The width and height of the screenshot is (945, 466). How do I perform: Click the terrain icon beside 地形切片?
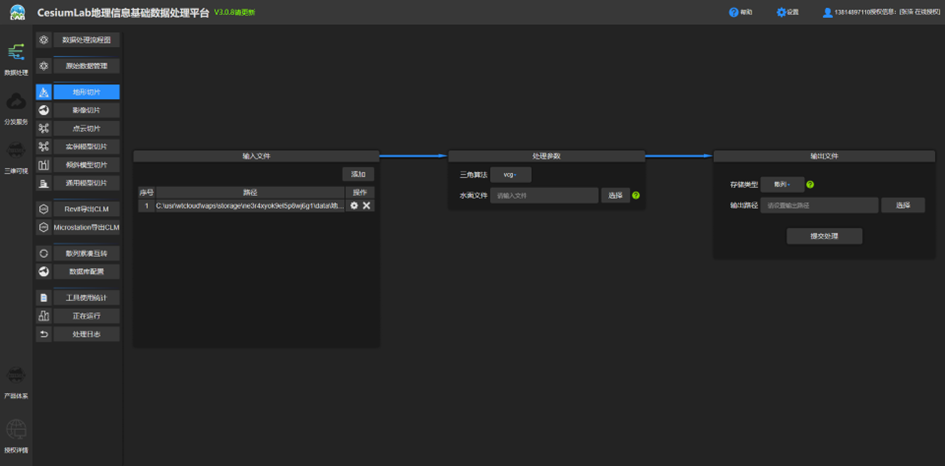(x=43, y=92)
